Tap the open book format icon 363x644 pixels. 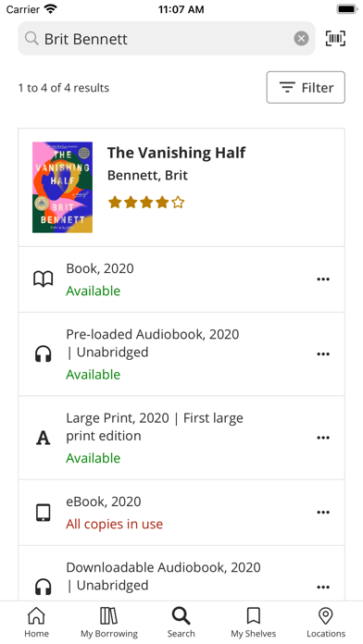click(44, 279)
